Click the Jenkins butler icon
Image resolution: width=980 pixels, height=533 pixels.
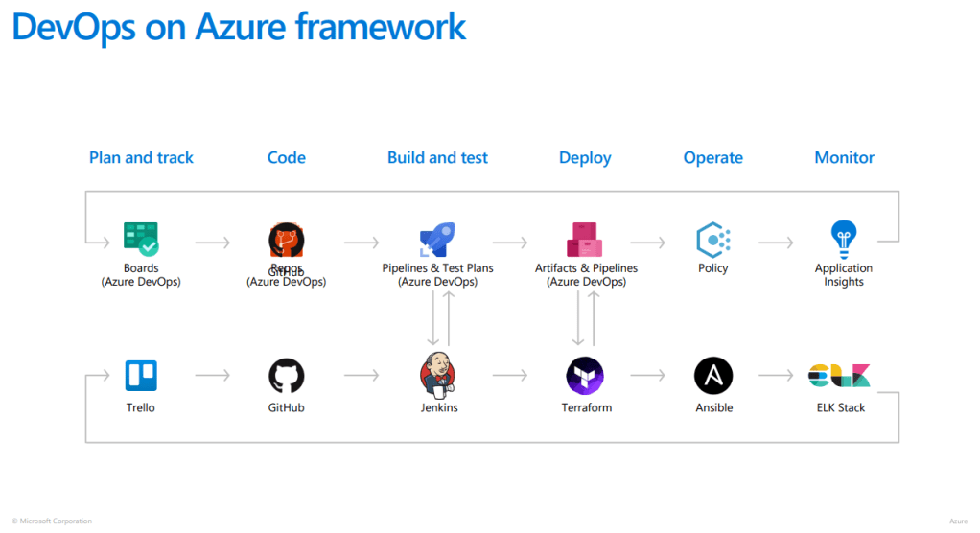click(x=438, y=375)
